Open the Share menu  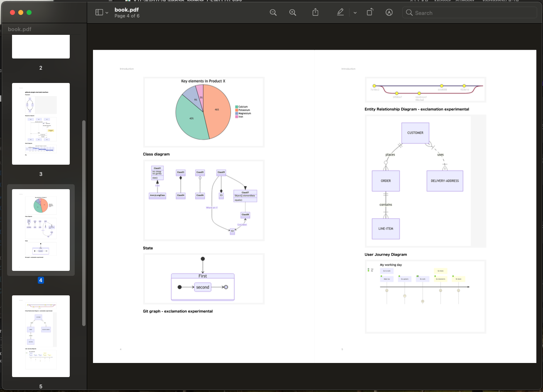[315, 12]
